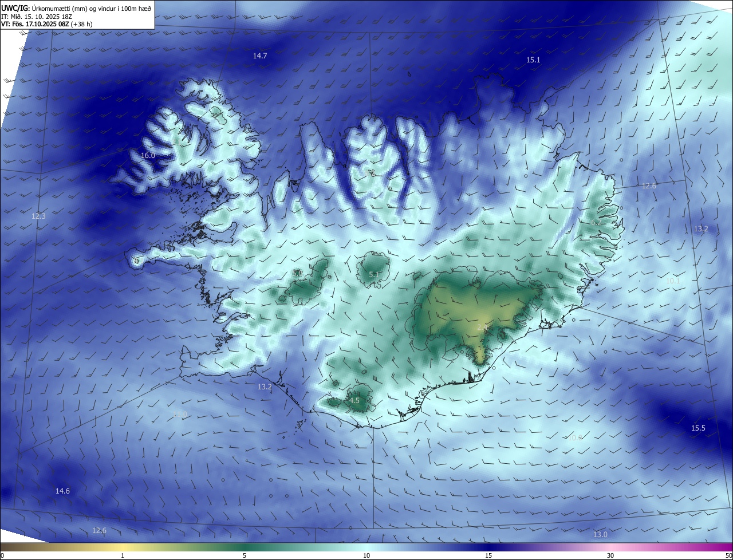Image resolution: width=733 pixels, height=560 pixels.
Task: Click the 15.5 value label on the map
Action: click(x=698, y=428)
